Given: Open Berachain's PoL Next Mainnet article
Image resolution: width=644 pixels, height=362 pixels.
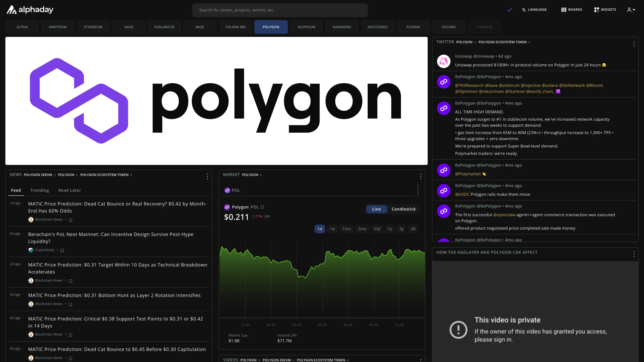Looking at the screenshot, I should tap(111, 238).
